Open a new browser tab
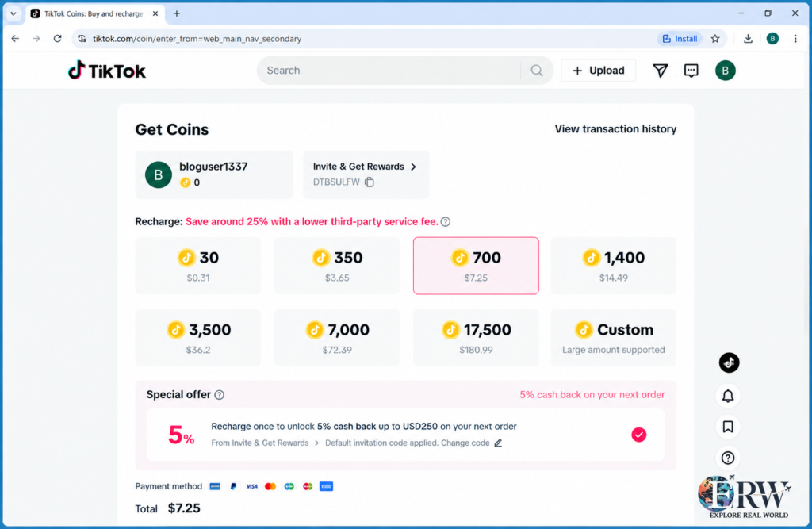The image size is (812, 529). tap(177, 14)
